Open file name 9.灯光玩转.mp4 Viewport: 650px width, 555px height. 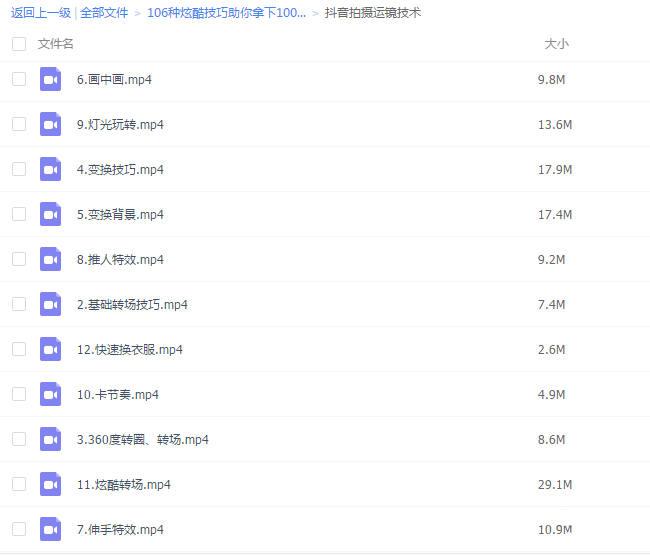[120, 124]
